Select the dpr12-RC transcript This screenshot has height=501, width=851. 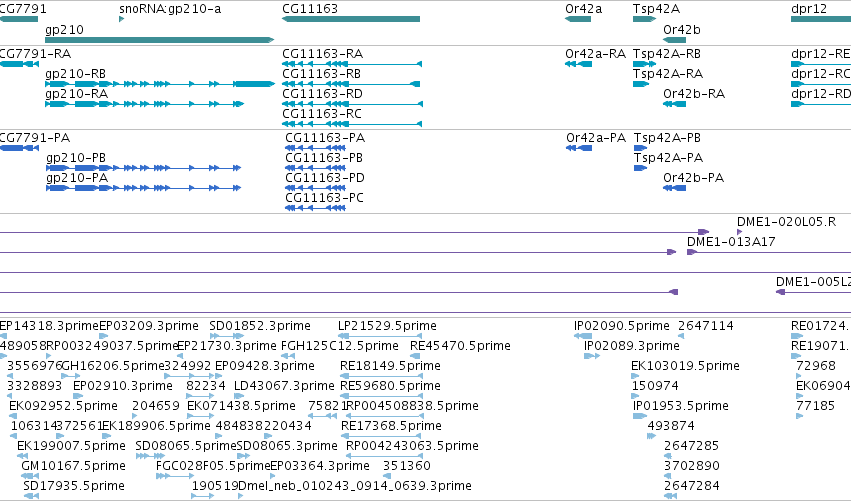coord(821,84)
